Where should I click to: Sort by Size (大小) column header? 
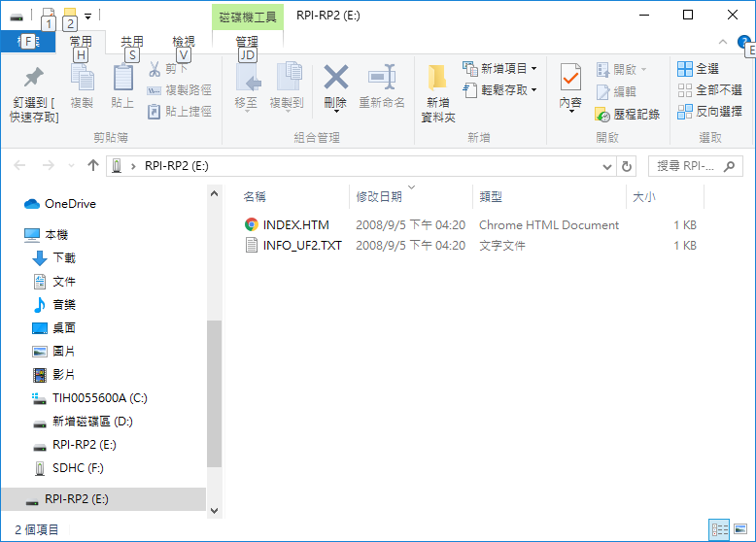click(x=644, y=196)
